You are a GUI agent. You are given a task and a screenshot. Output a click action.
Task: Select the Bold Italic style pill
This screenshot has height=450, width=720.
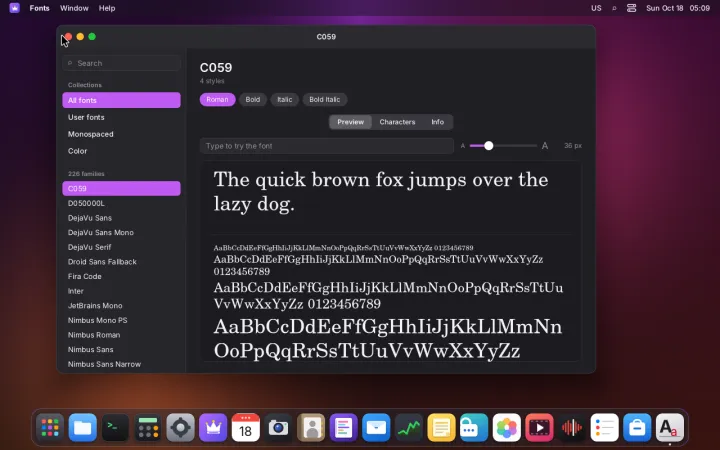[324, 99]
